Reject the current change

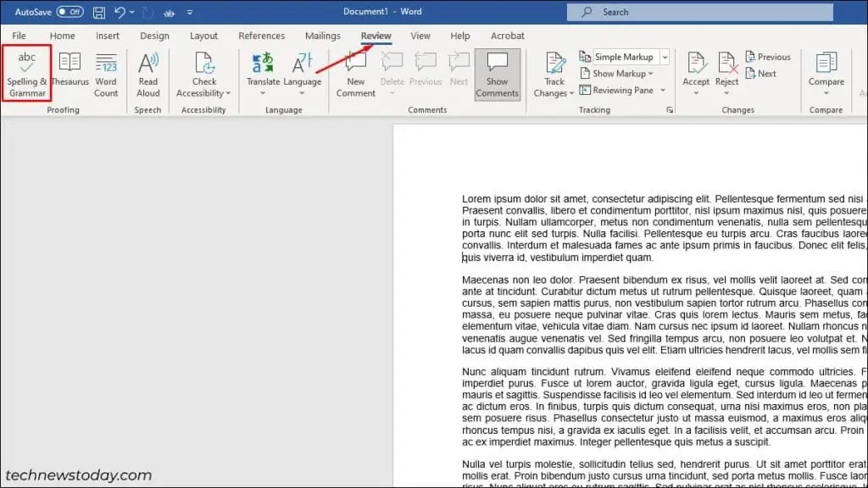[x=726, y=69]
